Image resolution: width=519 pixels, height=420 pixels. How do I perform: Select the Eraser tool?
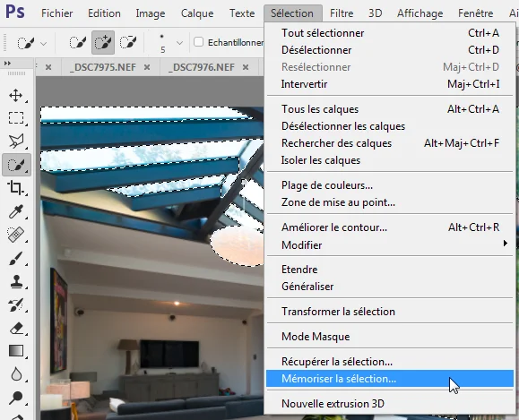point(16,328)
